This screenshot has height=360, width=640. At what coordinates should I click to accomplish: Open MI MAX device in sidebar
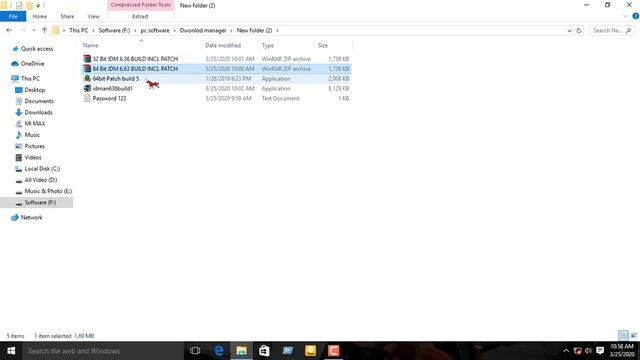point(35,123)
